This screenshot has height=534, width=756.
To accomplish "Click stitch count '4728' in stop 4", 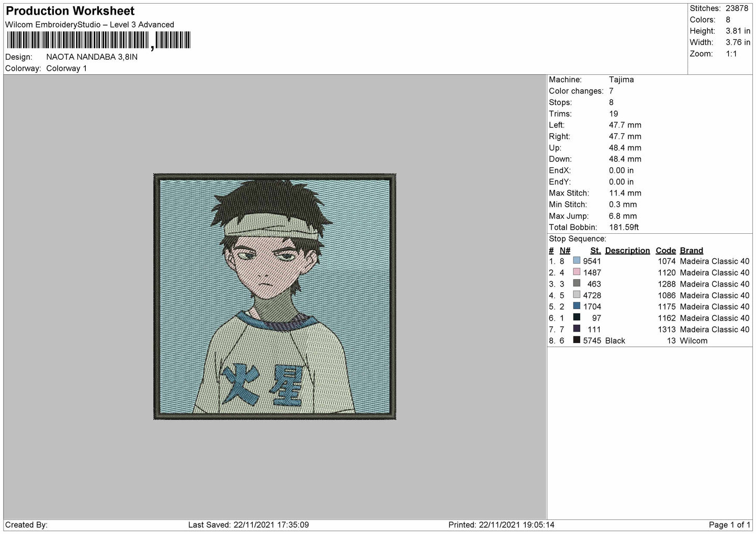I will point(592,296).
